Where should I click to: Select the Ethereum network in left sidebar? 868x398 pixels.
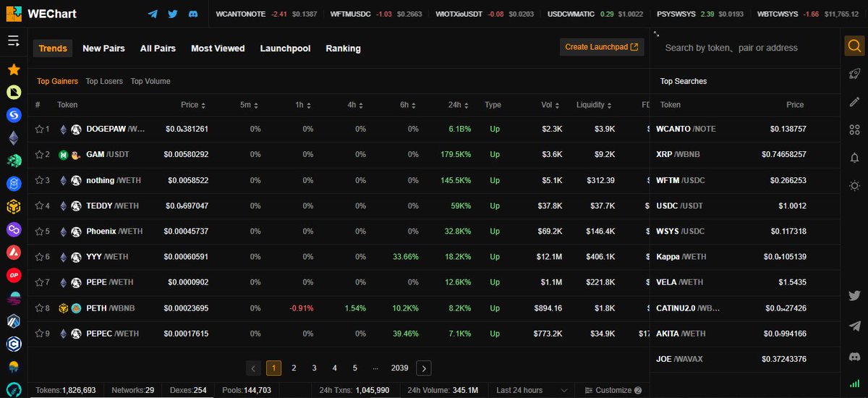click(13, 137)
